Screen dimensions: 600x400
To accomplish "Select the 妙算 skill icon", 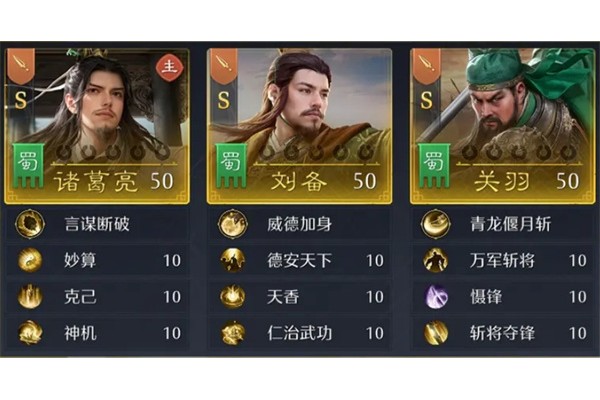I will coord(30,260).
